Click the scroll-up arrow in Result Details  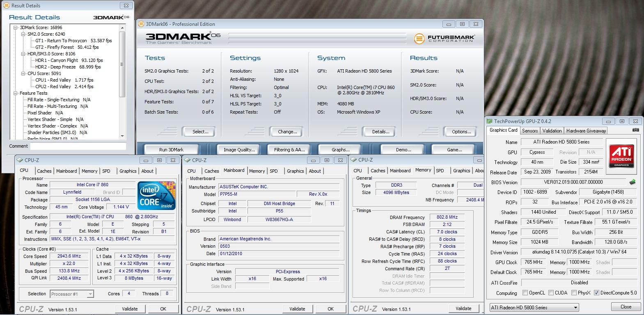click(x=122, y=27)
